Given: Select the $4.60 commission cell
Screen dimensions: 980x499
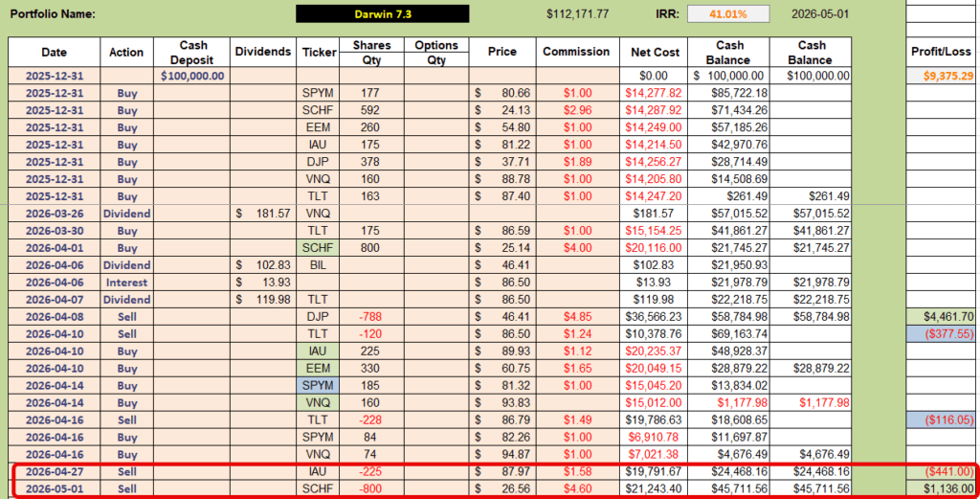Looking at the screenshot, I should click(577, 488).
